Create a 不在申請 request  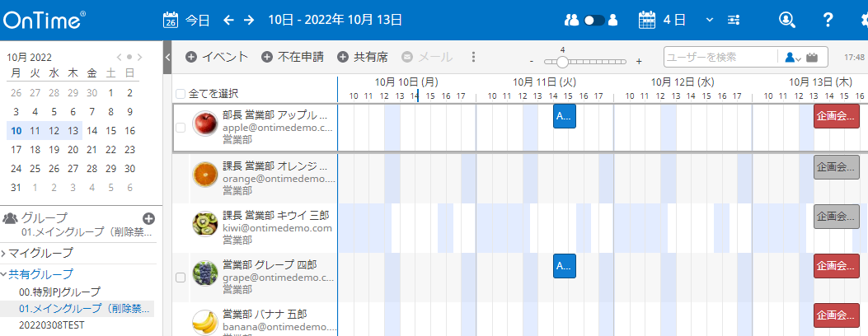(x=293, y=57)
